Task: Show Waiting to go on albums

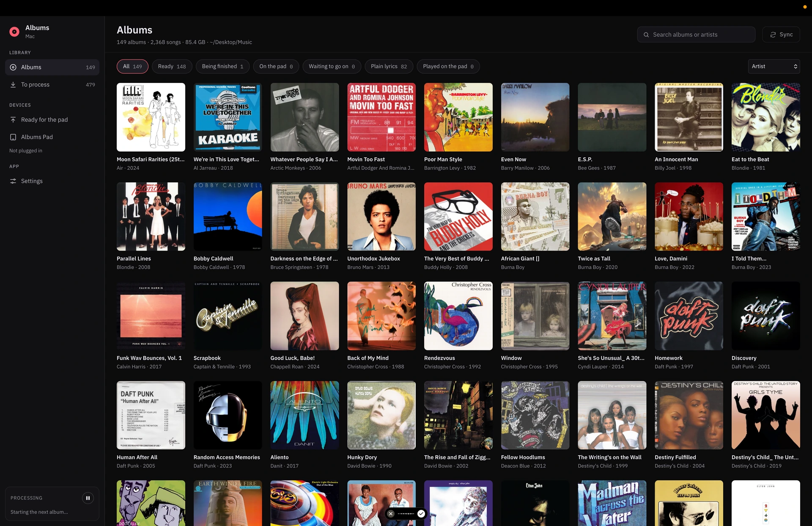Action: 332,66
